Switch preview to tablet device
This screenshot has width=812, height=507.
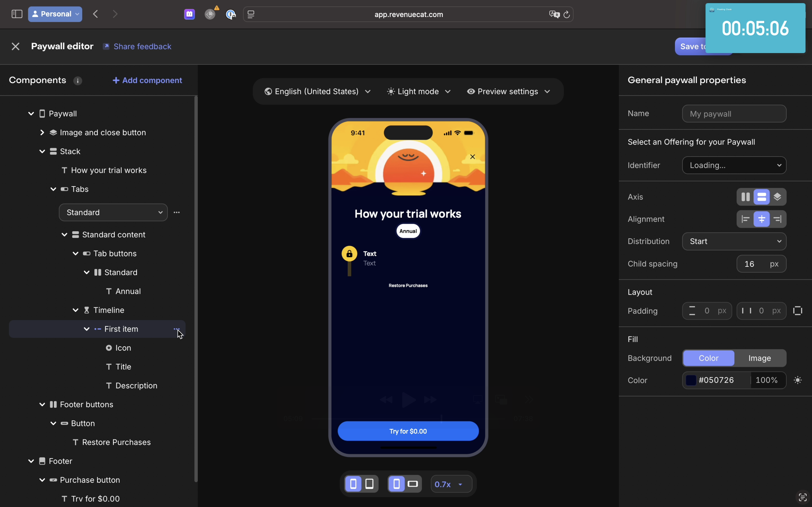coord(369,484)
